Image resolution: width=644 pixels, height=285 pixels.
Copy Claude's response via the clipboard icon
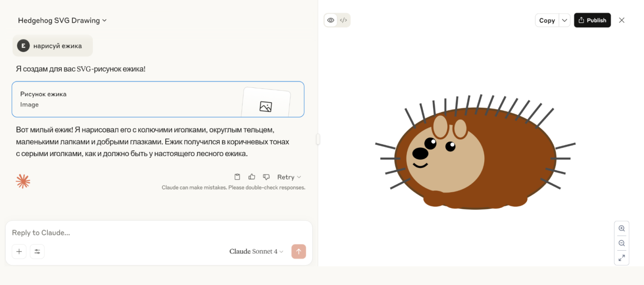(x=237, y=177)
